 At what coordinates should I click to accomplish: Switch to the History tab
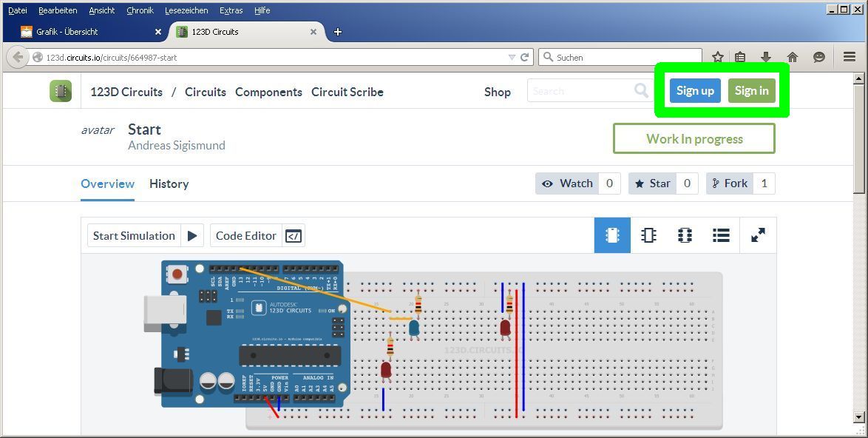[x=169, y=183]
